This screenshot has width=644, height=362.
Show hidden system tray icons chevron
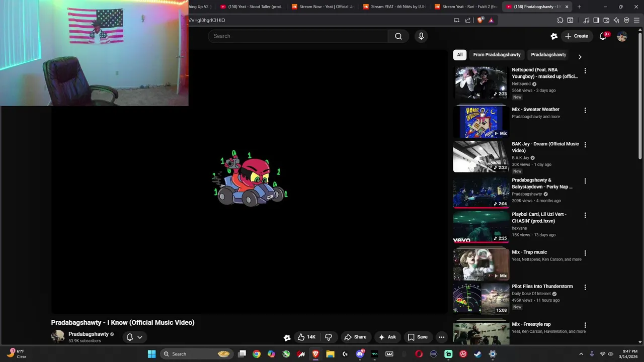click(581, 354)
